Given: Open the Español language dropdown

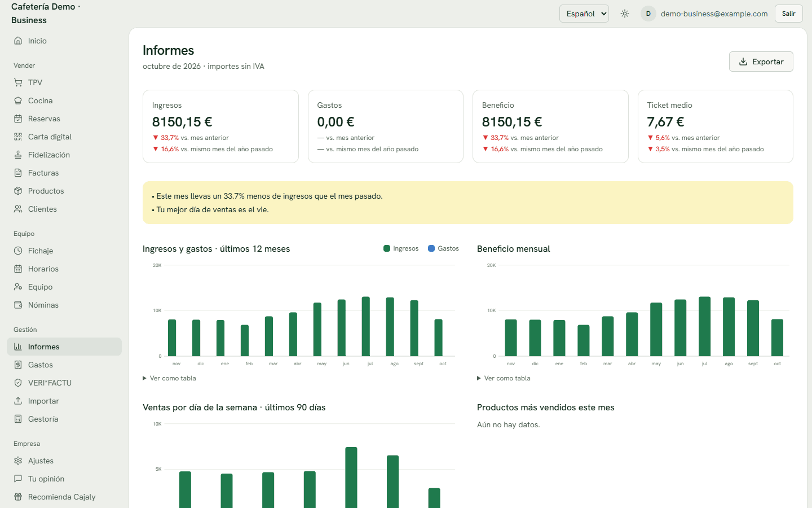Looking at the screenshot, I should pyautogui.click(x=584, y=14).
